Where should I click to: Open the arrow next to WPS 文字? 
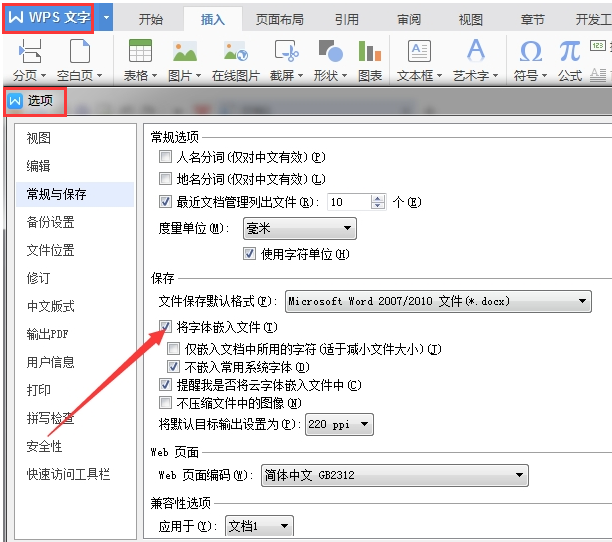(106, 18)
